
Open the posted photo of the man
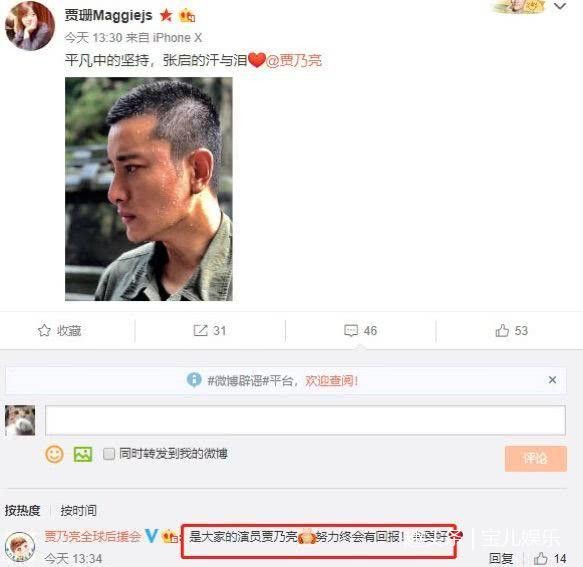(149, 189)
